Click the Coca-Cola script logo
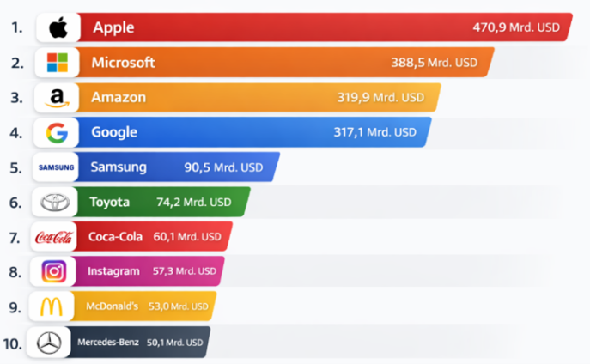590x364 pixels. click(x=55, y=237)
